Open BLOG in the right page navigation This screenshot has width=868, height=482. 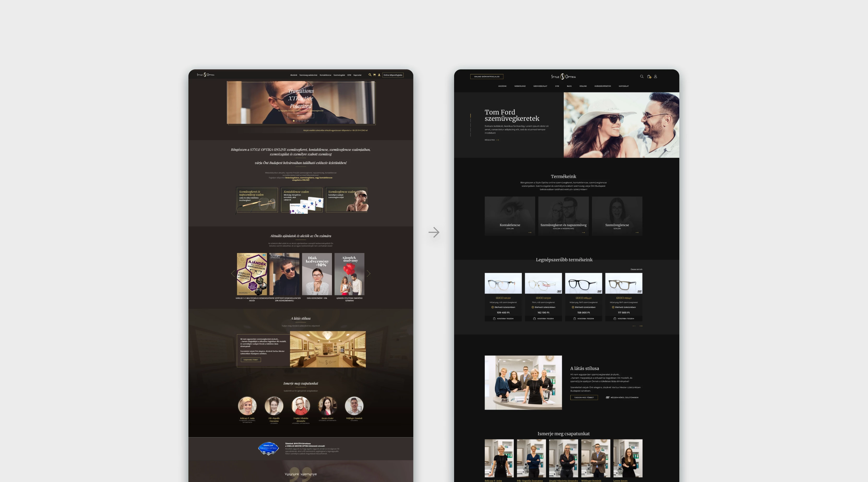(x=569, y=86)
